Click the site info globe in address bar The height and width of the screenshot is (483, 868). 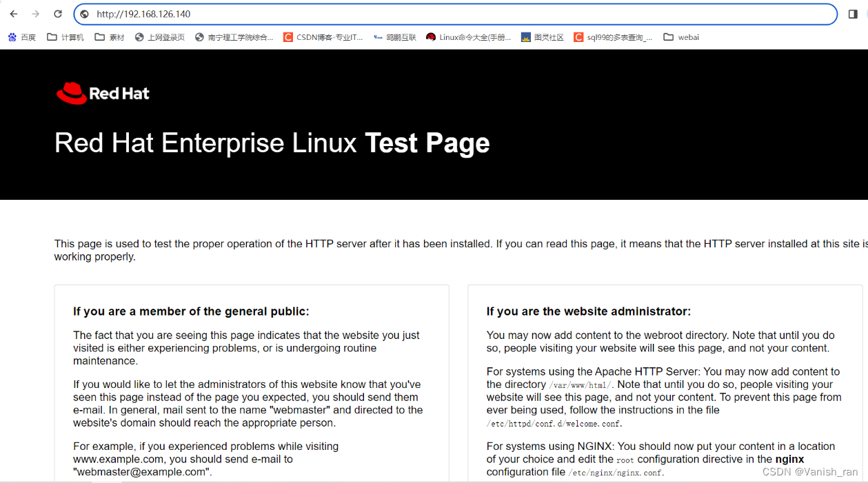pos(84,14)
